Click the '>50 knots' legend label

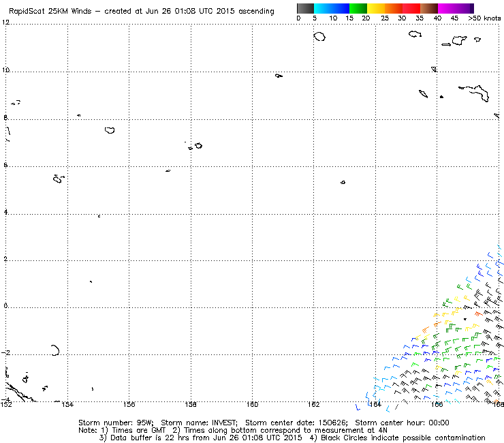point(485,18)
